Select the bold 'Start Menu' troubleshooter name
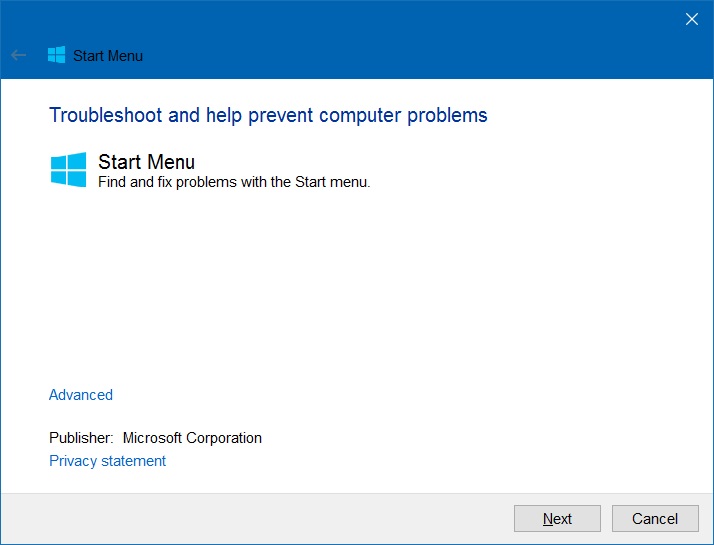714x545 pixels. [x=146, y=162]
